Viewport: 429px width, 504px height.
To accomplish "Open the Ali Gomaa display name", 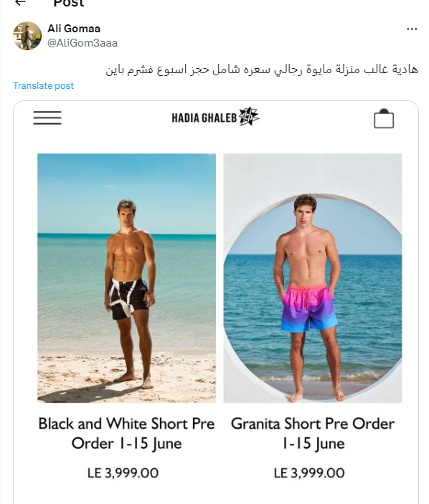I will [74, 29].
